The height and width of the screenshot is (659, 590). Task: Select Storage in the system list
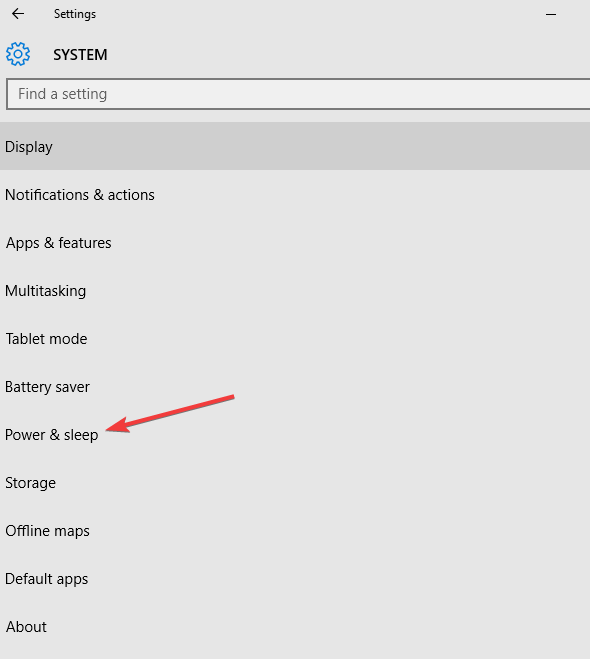click(295, 482)
